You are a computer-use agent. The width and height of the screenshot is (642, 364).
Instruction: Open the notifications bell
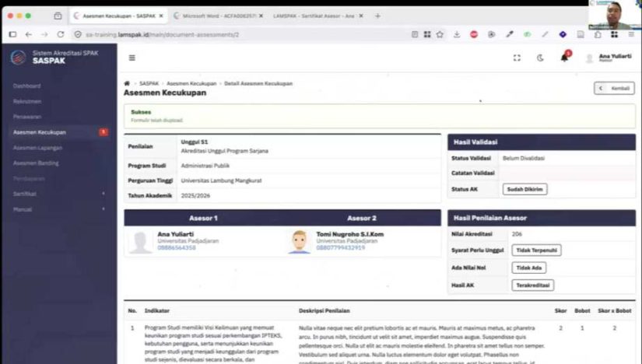[564, 58]
